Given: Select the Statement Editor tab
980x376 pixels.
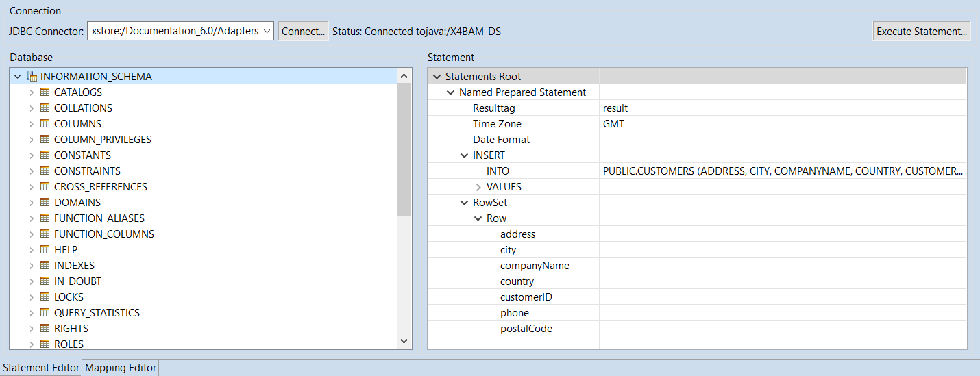Looking at the screenshot, I should click(x=41, y=368).
